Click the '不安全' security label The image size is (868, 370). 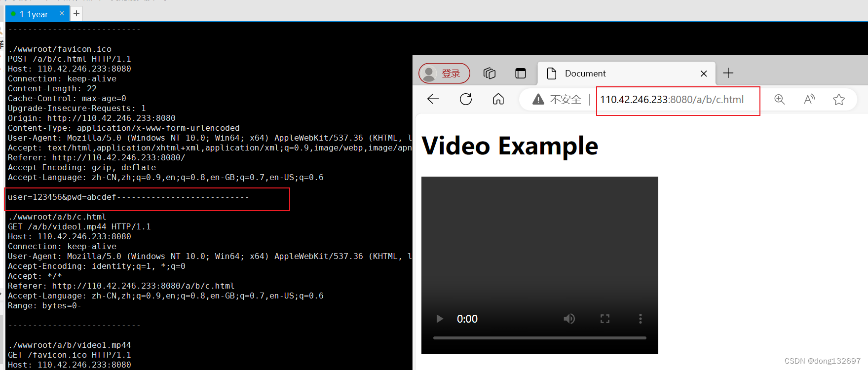click(x=566, y=100)
